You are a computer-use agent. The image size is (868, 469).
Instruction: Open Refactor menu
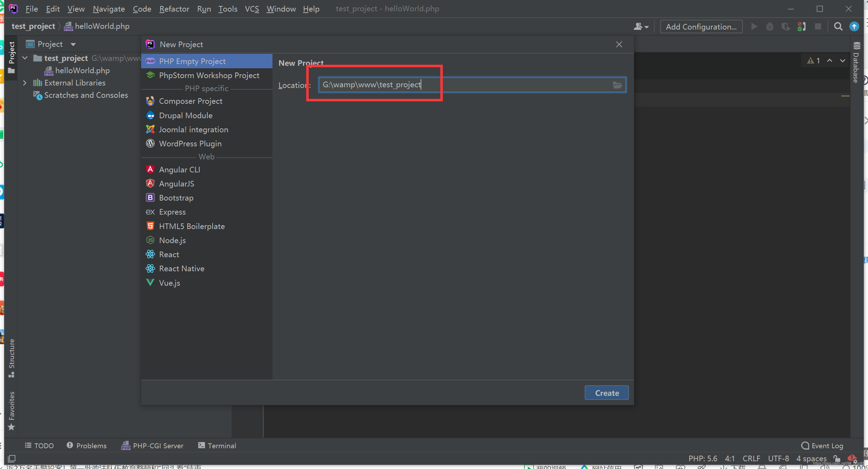174,9
